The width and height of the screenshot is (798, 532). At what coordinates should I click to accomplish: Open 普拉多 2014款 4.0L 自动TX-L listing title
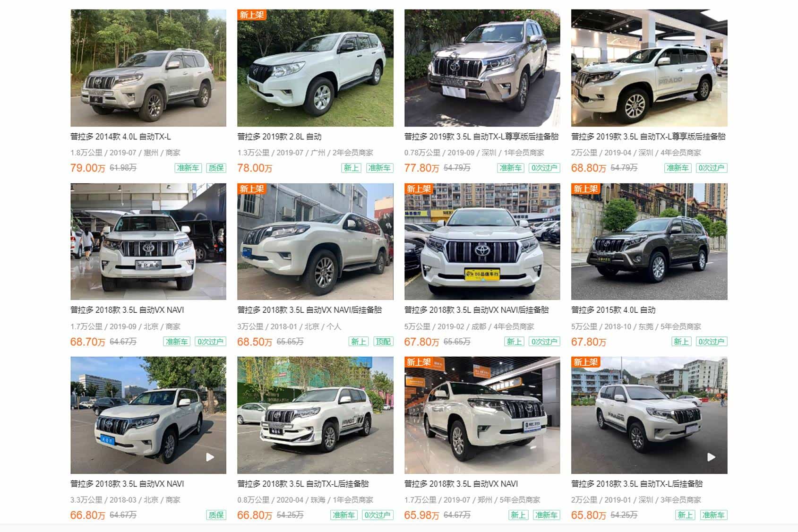[x=120, y=137]
